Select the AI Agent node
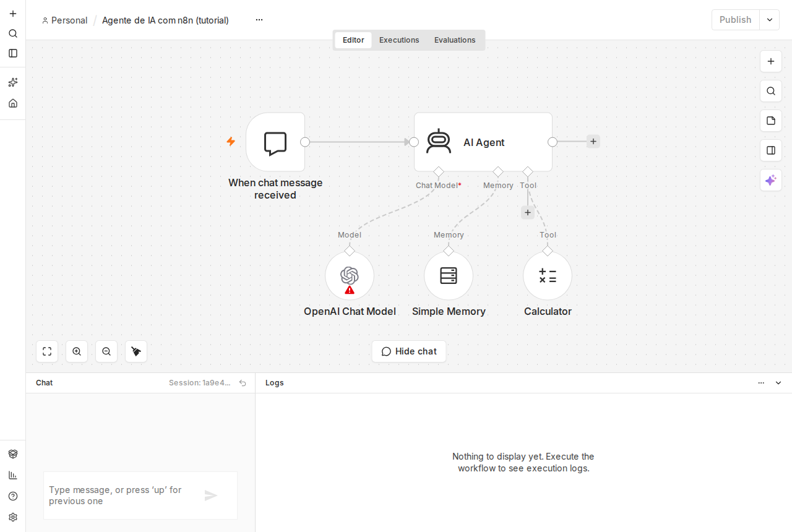The image size is (792, 532). (483, 142)
